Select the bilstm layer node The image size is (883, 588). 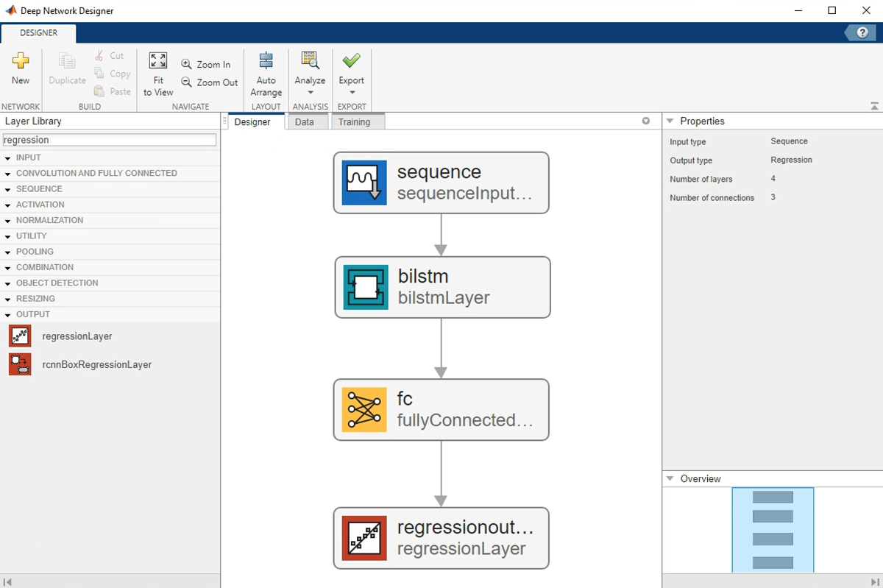tap(442, 287)
